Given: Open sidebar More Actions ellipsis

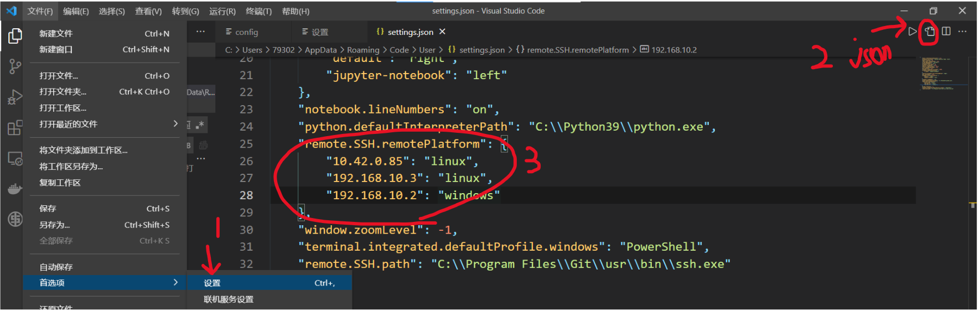Looking at the screenshot, I should [200, 32].
